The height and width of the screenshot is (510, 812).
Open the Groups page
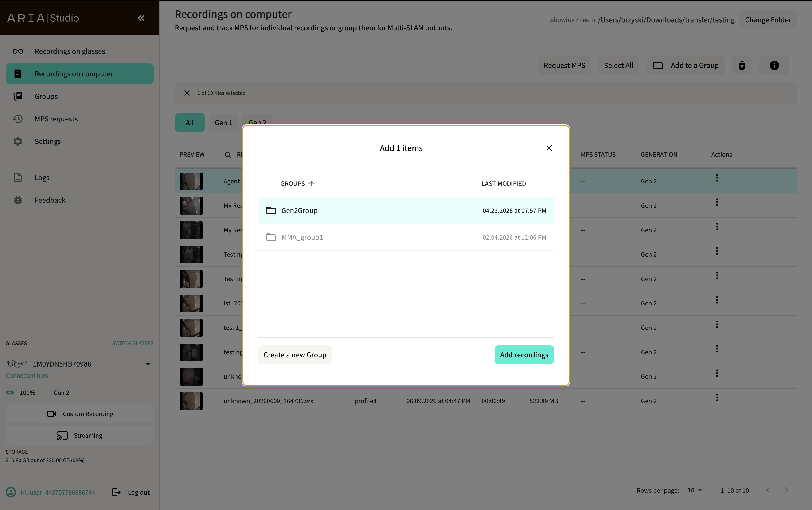tap(80, 97)
